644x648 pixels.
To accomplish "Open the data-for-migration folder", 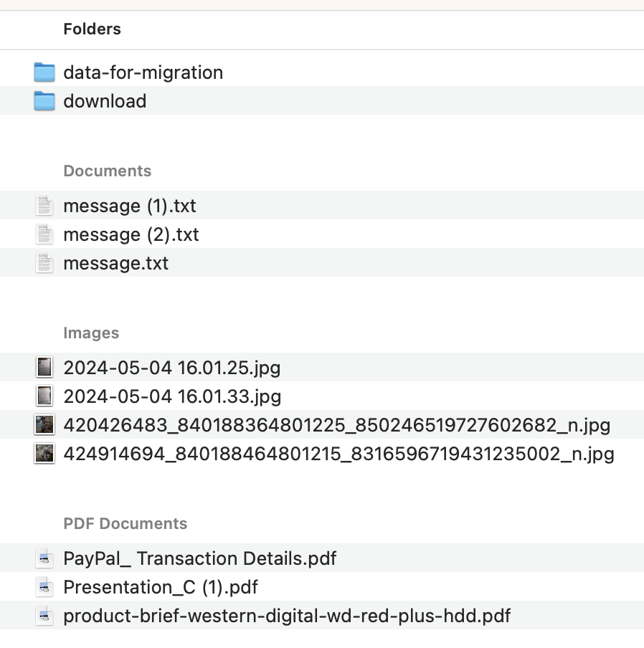I will [143, 72].
